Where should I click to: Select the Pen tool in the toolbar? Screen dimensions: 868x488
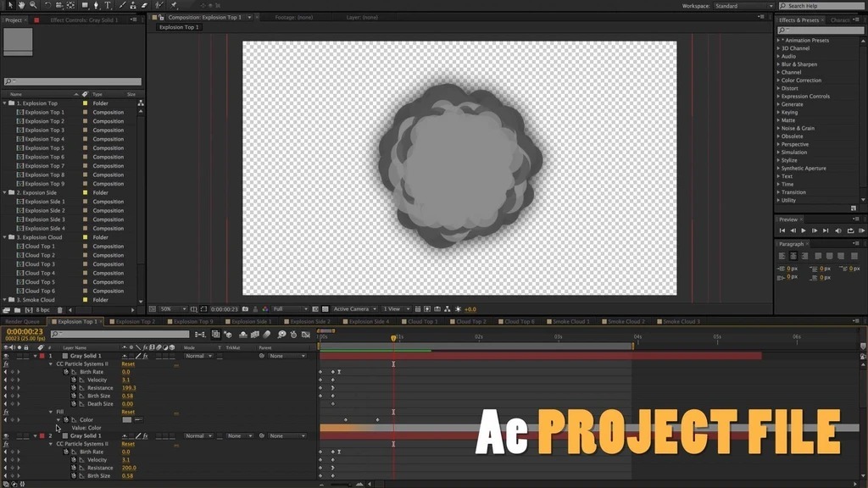click(x=96, y=5)
